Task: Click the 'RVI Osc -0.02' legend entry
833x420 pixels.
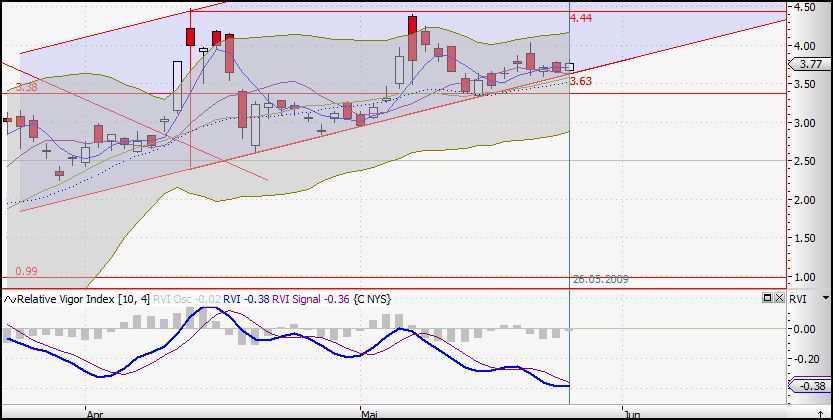Action: click(186, 299)
